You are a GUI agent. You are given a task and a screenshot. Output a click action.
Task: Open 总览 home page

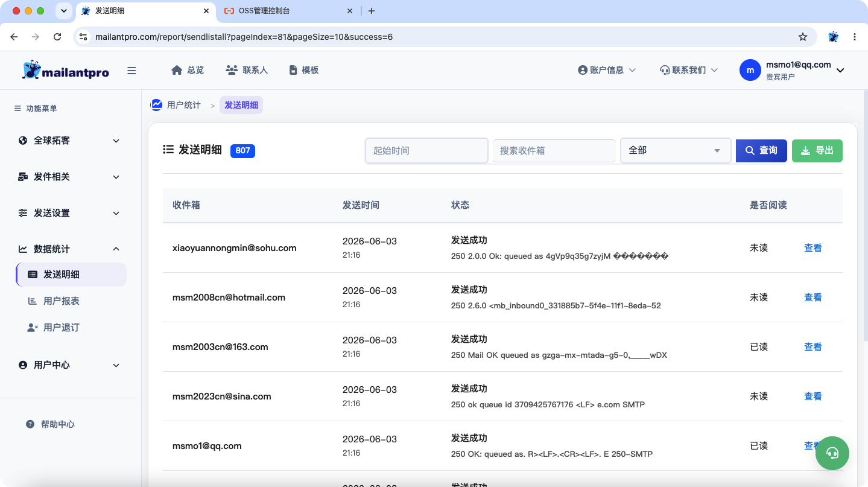click(188, 70)
